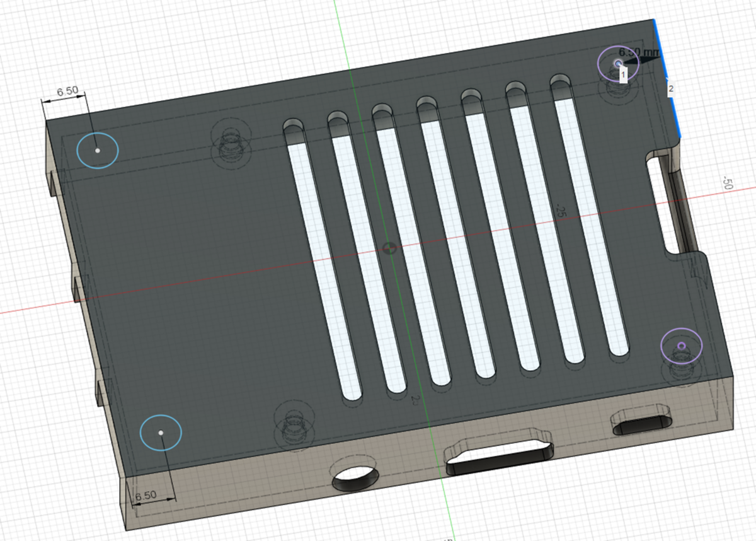The width and height of the screenshot is (756, 541).
Task: Pick the center point of the lower blue circle
Action: (x=161, y=433)
